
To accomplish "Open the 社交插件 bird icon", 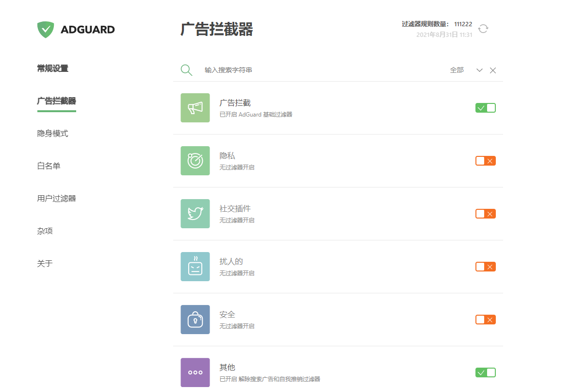I will click(x=195, y=214).
